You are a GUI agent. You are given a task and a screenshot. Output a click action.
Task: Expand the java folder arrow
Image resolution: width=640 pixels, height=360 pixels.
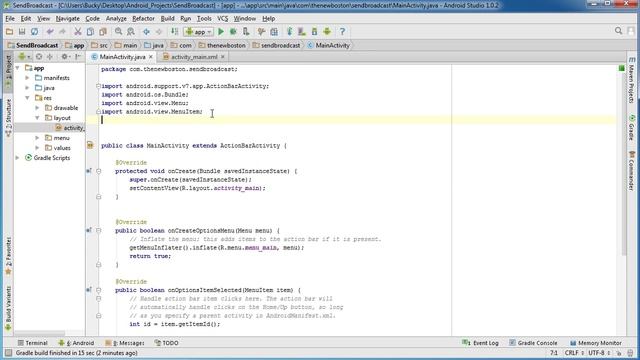[x=27, y=88]
